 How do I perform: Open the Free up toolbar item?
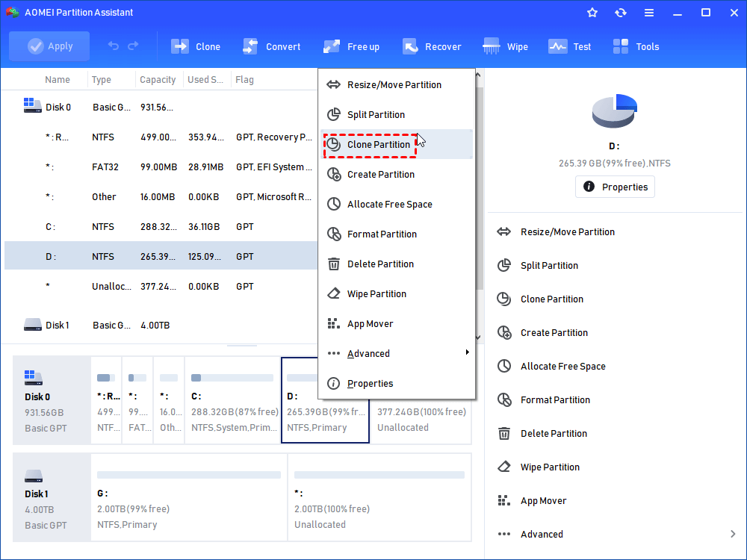click(x=351, y=46)
